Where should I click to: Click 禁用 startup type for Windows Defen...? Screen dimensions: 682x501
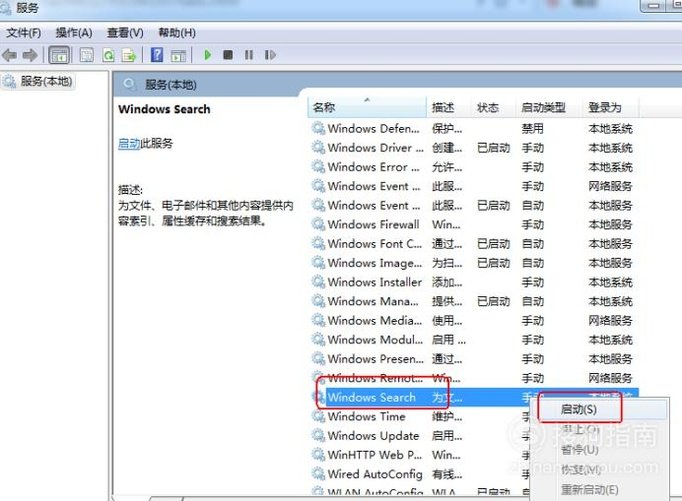533,129
